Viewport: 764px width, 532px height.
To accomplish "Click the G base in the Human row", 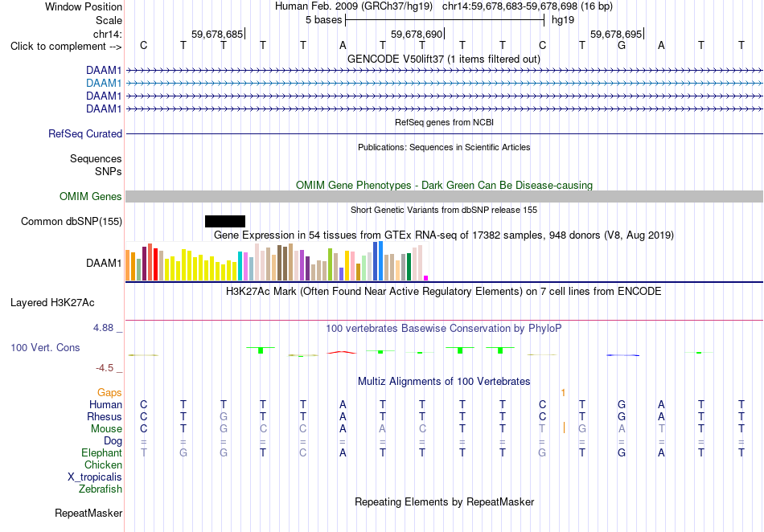I will (x=621, y=404).
